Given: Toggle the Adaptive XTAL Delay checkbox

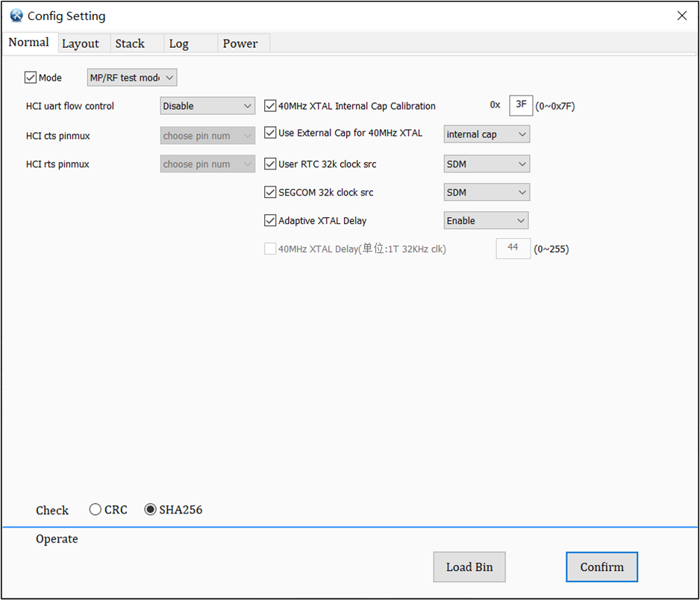Looking at the screenshot, I should (x=270, y=220).
